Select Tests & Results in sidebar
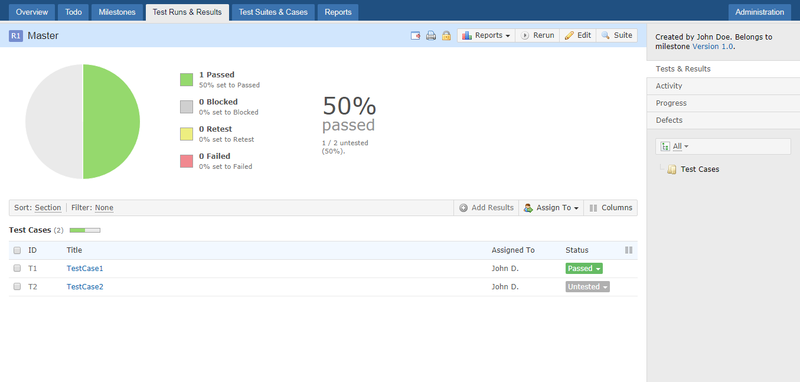The height and width of the screenshot is (382, 800). (x=723, y=69)
